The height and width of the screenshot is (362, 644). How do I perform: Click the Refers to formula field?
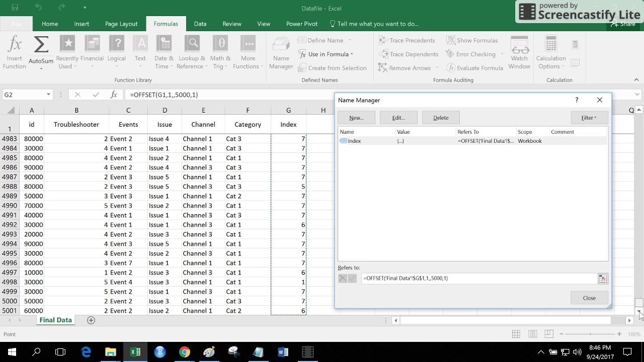[479, 278]
